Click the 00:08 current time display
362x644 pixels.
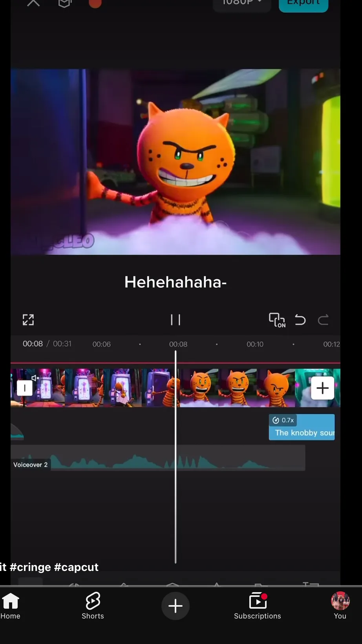(x=33, y=344)
